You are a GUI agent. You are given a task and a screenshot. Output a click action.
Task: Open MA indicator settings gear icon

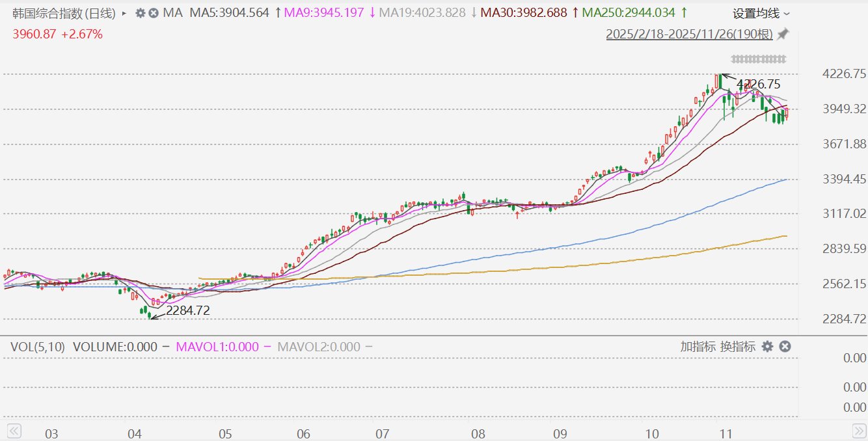pos(140,13)
